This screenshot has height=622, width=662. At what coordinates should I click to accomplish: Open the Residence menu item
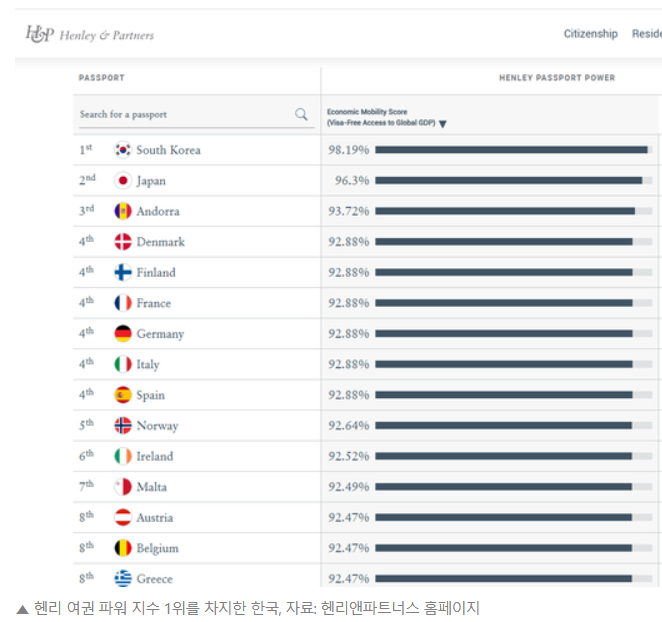[646, 34]
